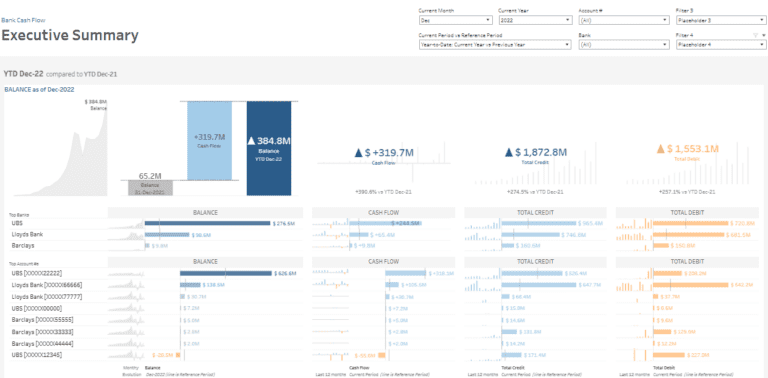The width and height of the screenshot is (768, 378).
Task: Click the Executive Summary heading
Action: click(x=70, y=35)
